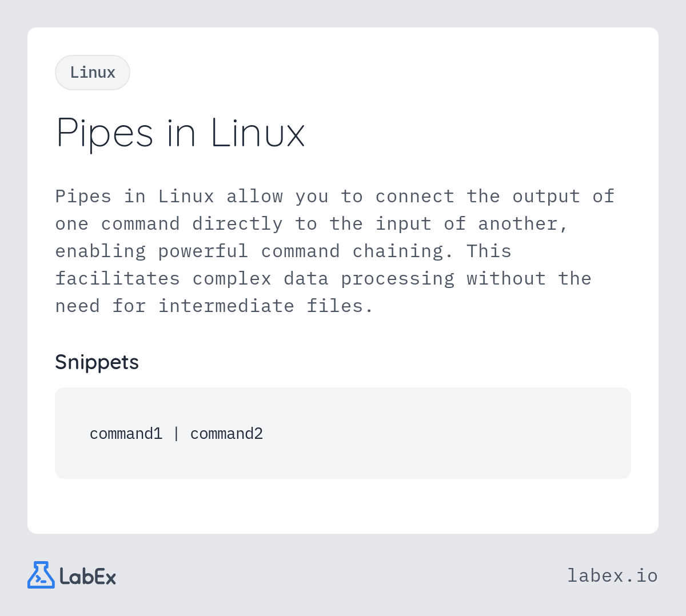The image size is (686, 616).
Task: Click the Snippets section heading
Action: pos(97,362)
